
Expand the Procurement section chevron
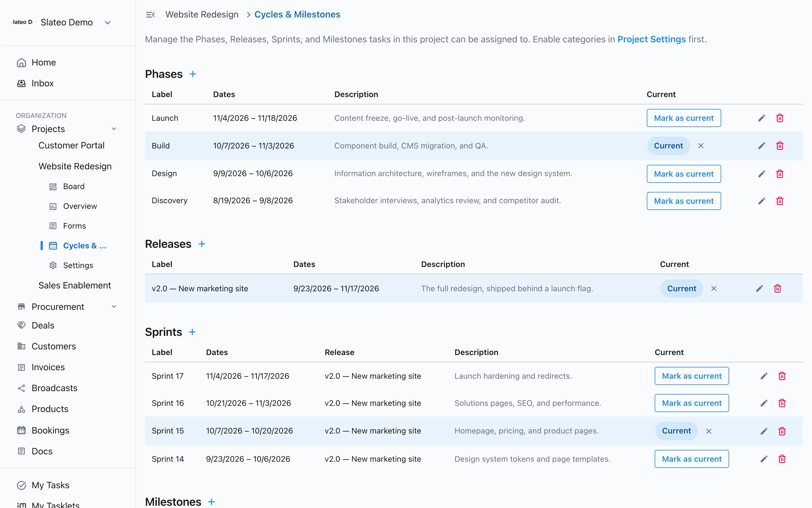[114, 306]
